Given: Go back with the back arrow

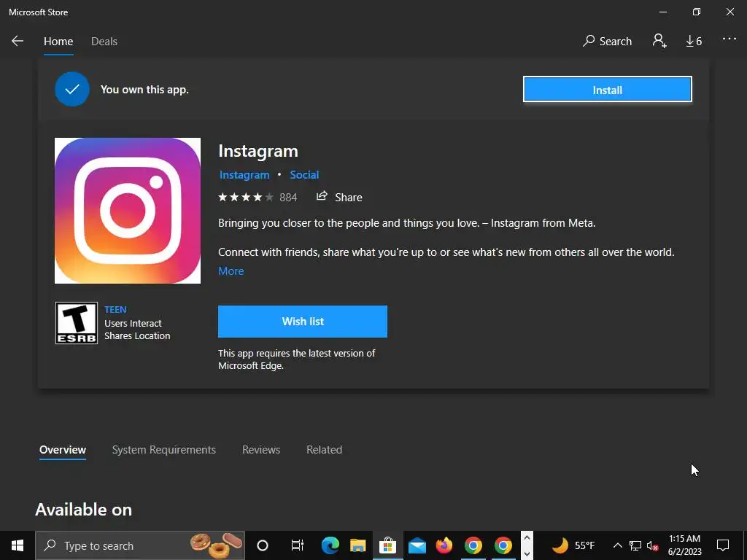Looking at the screenshot, I should 18,41.
